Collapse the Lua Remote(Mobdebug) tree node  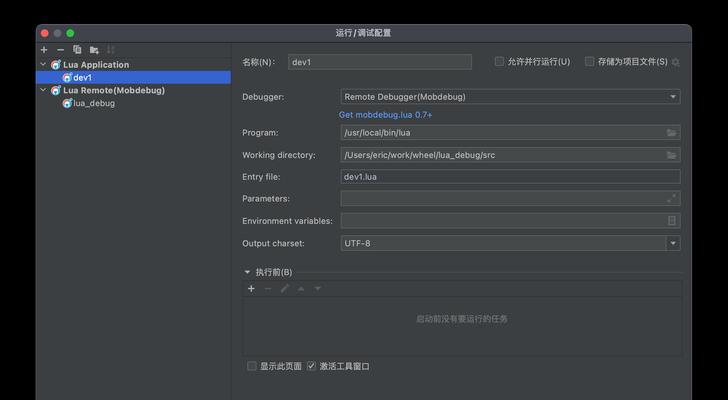pyautogui.click(x=43, y=90)
